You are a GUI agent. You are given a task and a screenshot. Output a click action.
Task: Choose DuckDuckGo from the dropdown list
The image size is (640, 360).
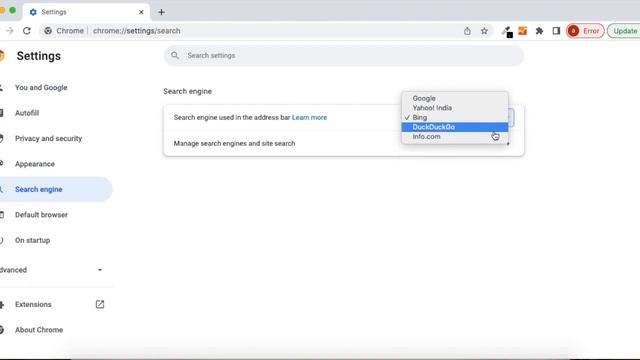point(455,127)
